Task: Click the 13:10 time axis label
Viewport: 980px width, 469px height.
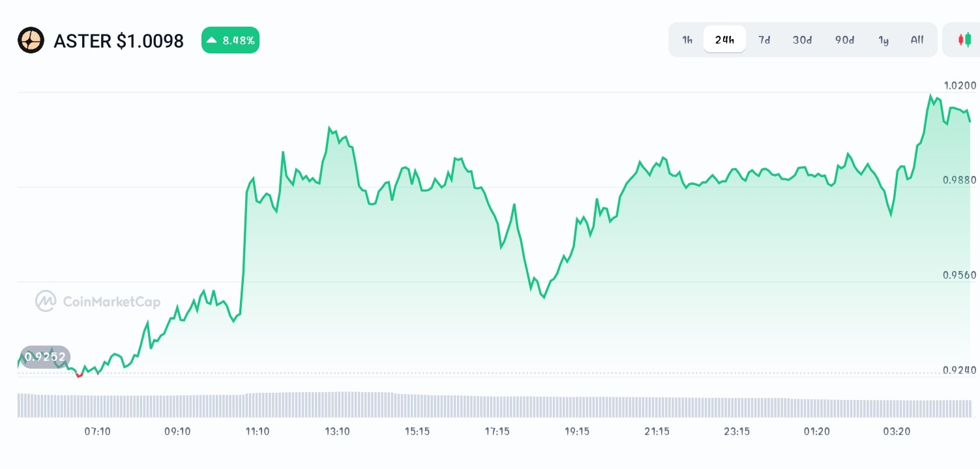Action: [x=337, y=431]
